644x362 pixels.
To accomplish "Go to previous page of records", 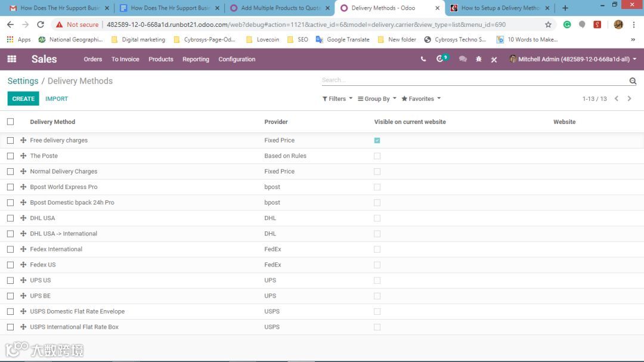I will [617, 98].
